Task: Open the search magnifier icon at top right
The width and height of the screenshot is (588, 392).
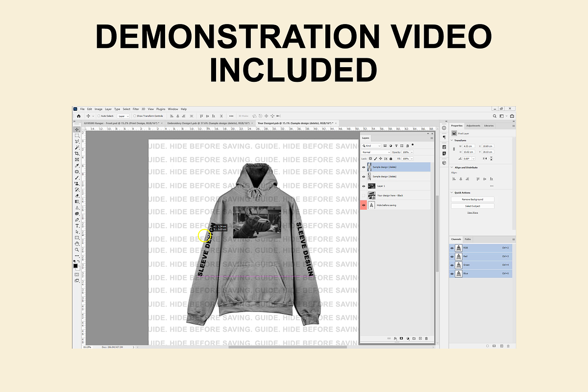Action: 495,116
